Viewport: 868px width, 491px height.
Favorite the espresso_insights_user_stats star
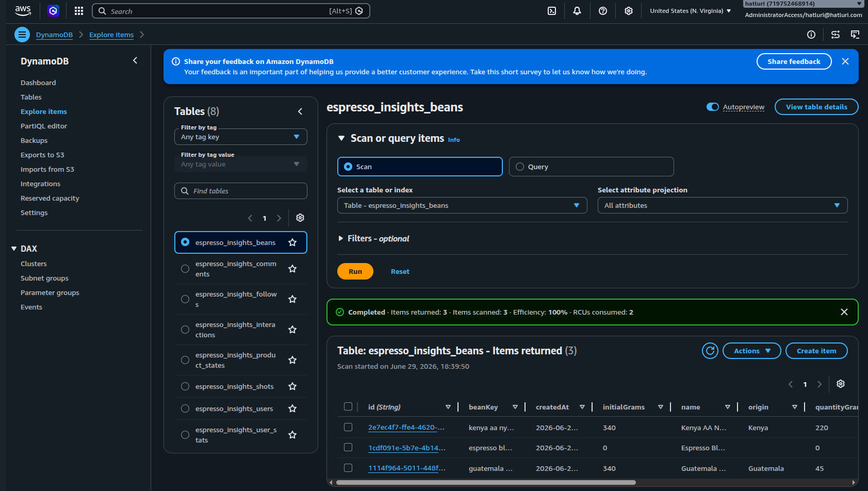point(292,435)
